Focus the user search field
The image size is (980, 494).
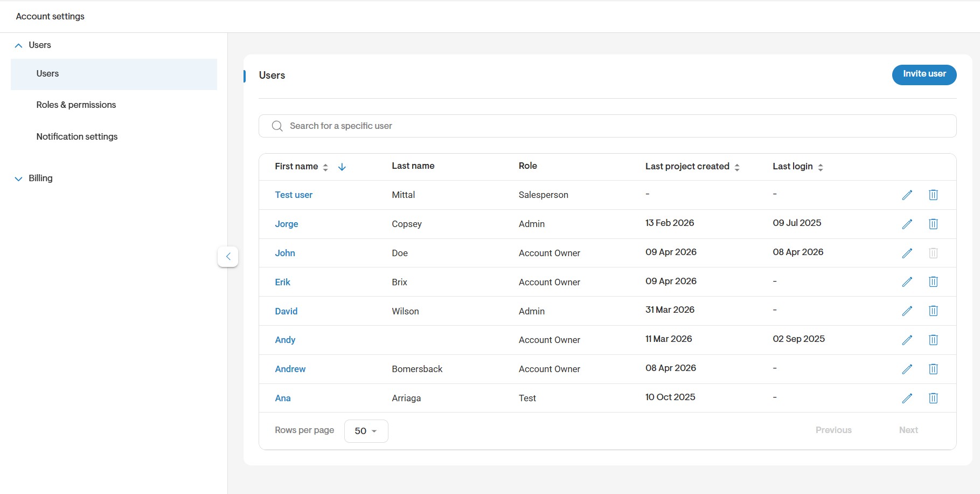click(607, 126)
